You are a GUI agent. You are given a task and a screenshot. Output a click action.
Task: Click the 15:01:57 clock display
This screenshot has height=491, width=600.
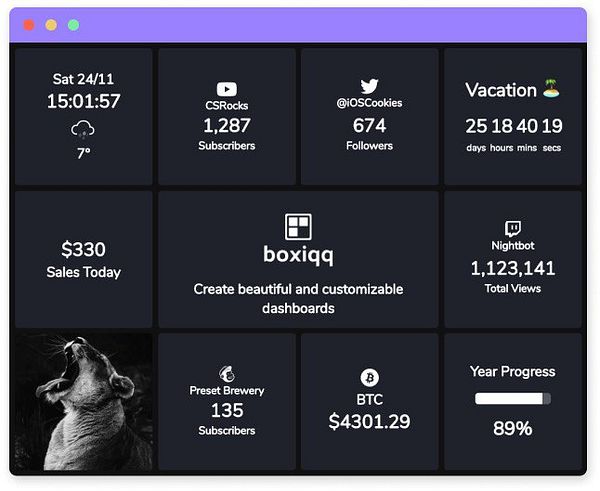point(83,101)
